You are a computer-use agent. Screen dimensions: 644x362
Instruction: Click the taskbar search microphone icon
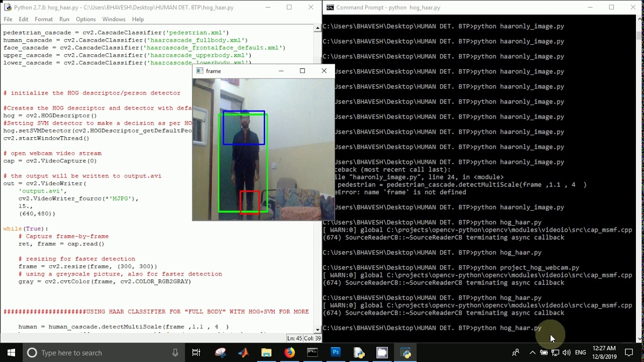[175, 353]
